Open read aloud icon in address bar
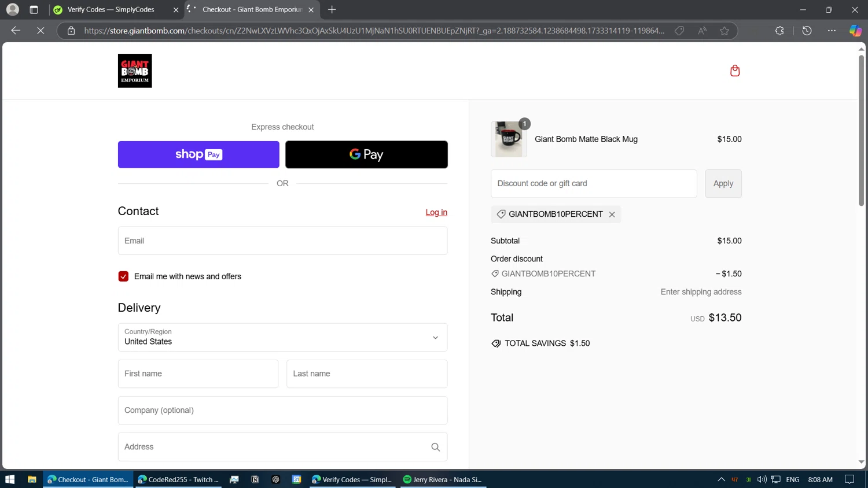868x488 pixels. pyautogui.click(x=702, y=31)
